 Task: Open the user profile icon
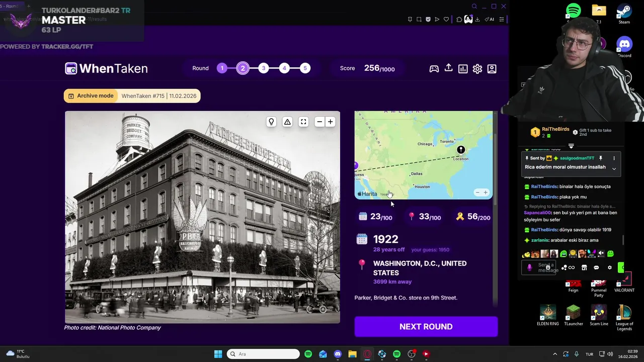tap(492, 69)
